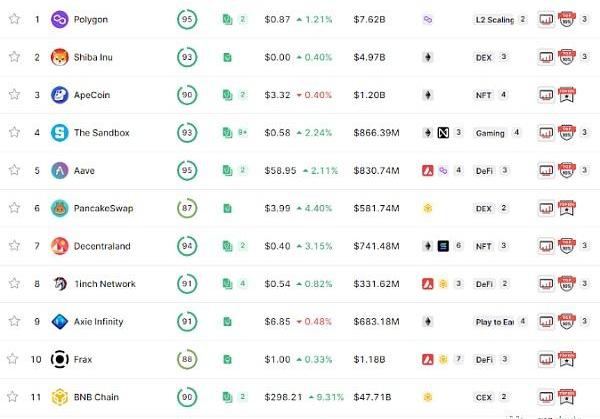Click the 87 score ring for PancakeSwap
This screenshot has height=419, width=600.
pos(187,208)
